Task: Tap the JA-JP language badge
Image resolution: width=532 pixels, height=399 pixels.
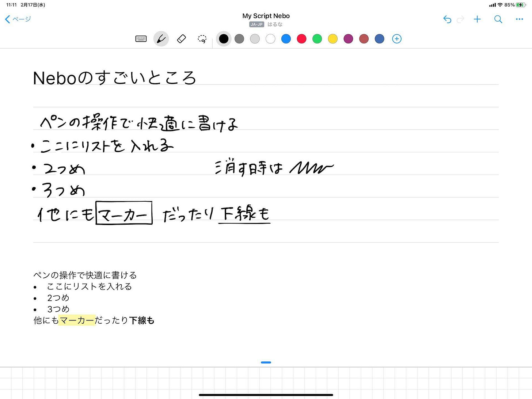Action: tap(256, 24)
